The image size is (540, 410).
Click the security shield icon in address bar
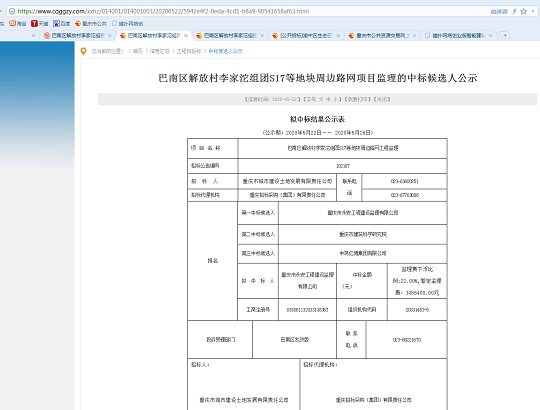[x=12, y=11]
